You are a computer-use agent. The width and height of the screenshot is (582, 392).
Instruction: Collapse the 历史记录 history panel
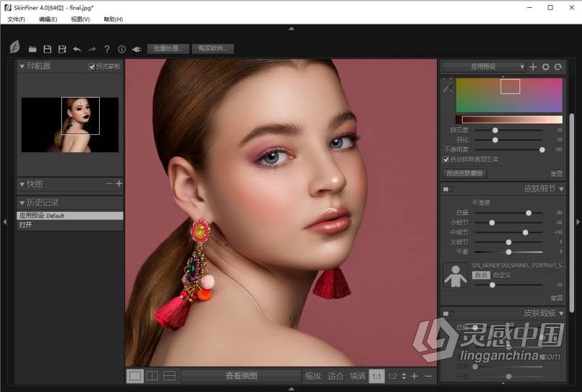(x=22, y=203)
